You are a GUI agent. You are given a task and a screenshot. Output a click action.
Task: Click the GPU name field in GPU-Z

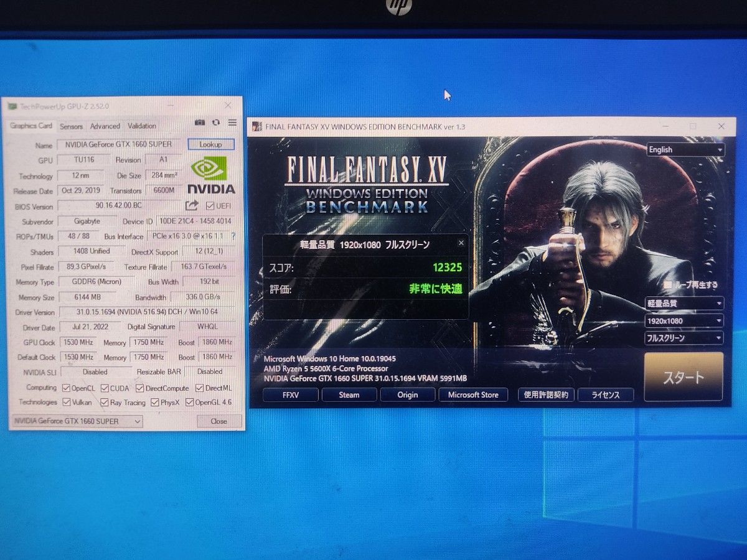[x=119, y=144]
